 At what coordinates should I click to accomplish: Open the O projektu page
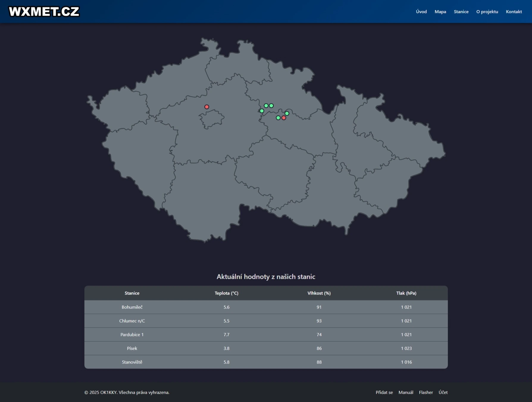(487, 12)
